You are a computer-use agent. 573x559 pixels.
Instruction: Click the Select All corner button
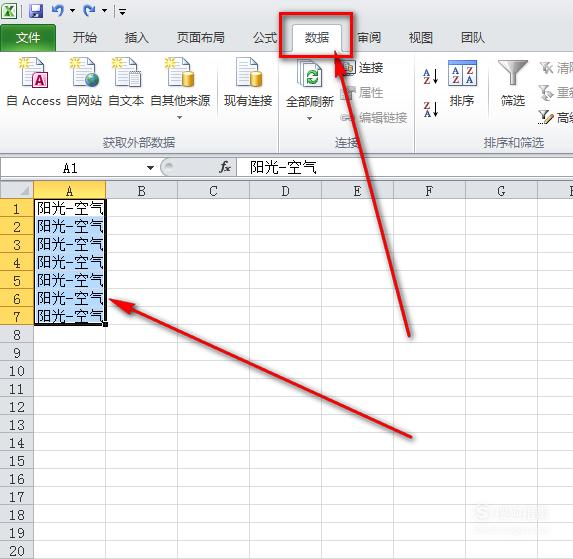[17, 190]
